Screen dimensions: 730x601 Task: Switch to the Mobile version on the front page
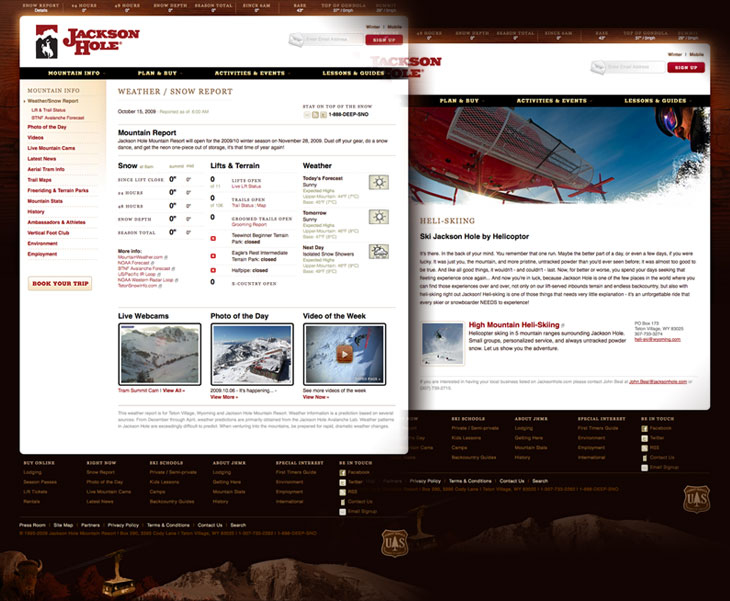tap(395, 27)
